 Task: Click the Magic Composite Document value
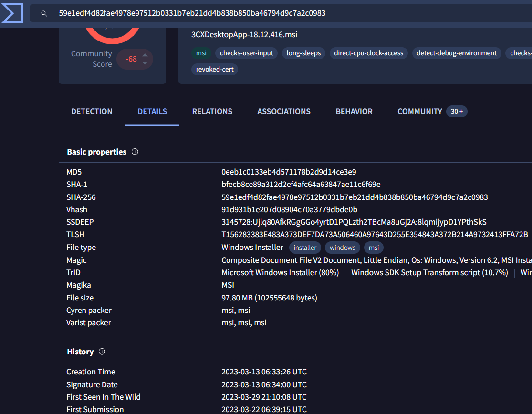(x=376, y=260)
